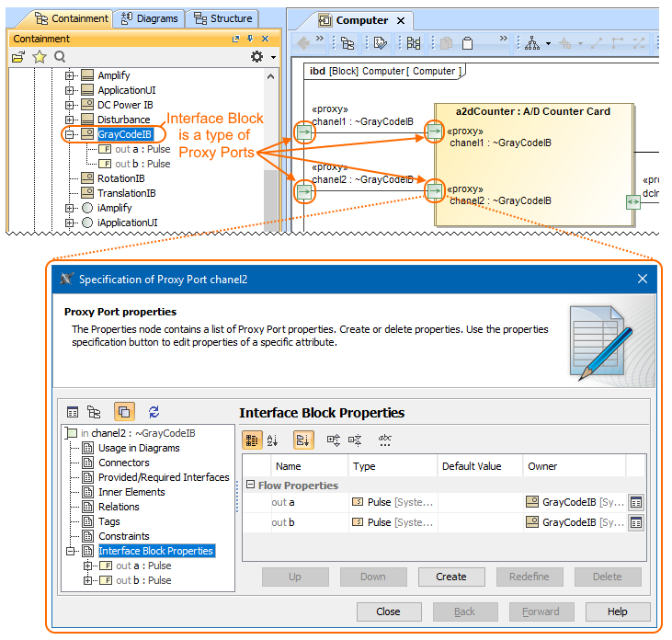
Task: Click the diagram layout columns toolbar icon
Action: [414, 43]
